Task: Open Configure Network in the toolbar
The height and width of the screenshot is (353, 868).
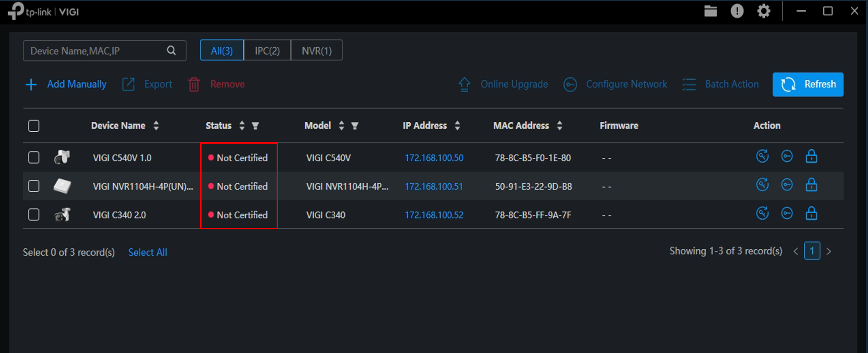Action: 615,84
